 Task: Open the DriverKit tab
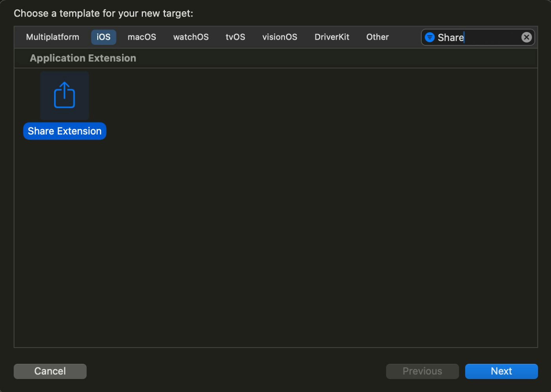pos(332,37)
